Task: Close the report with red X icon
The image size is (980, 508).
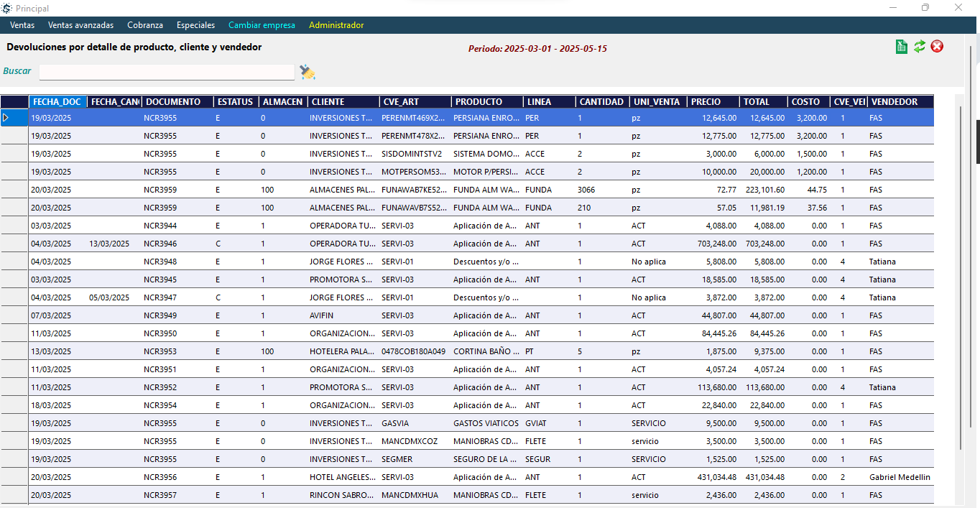Action: pos(937,47)
